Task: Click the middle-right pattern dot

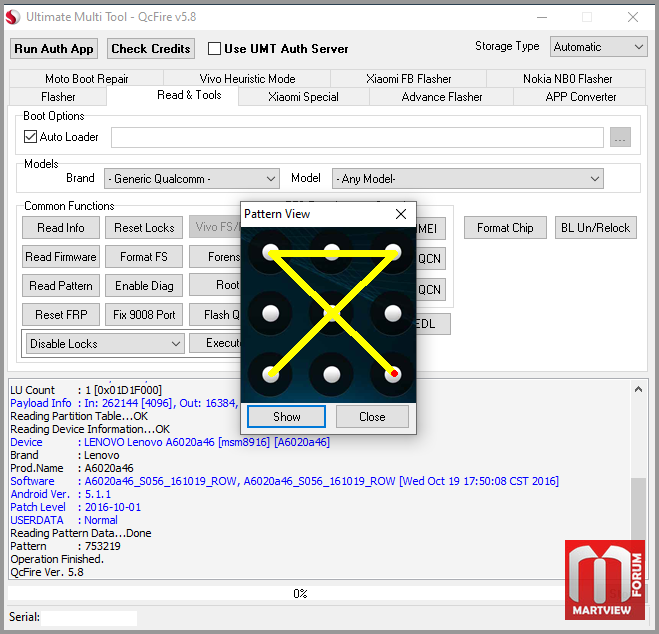Action: [393, 313]
